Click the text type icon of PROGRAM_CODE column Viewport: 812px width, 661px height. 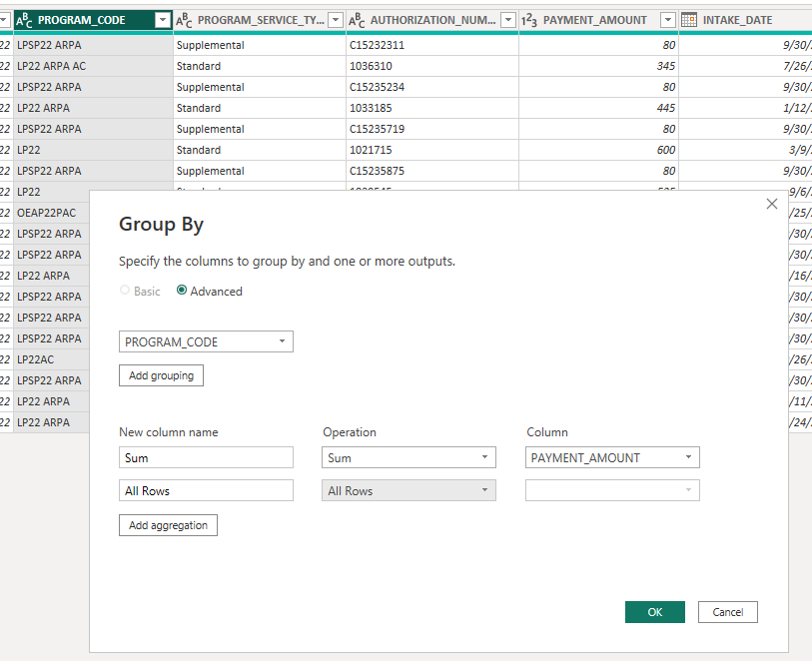click(24, 20)
